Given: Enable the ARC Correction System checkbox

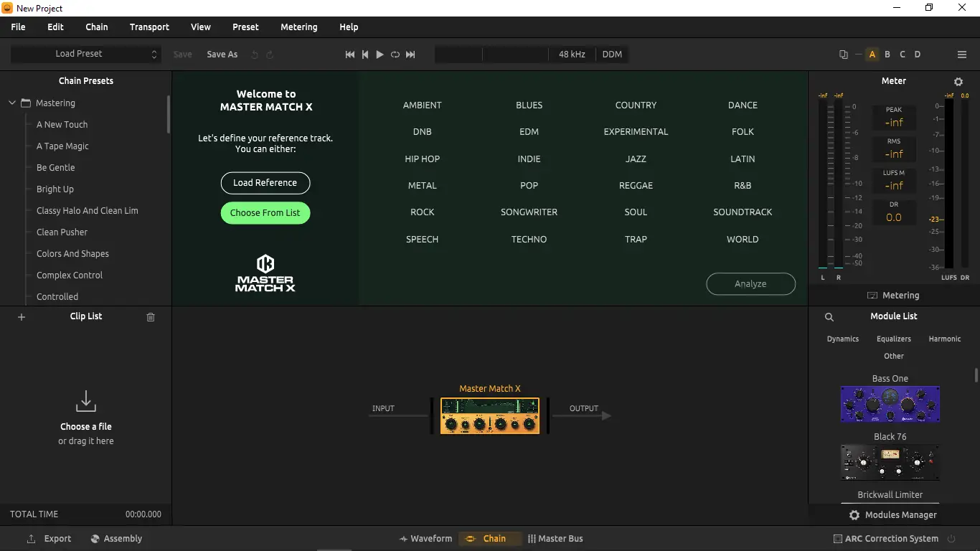Looking at the screenshot, I should [x=838, y=539].
